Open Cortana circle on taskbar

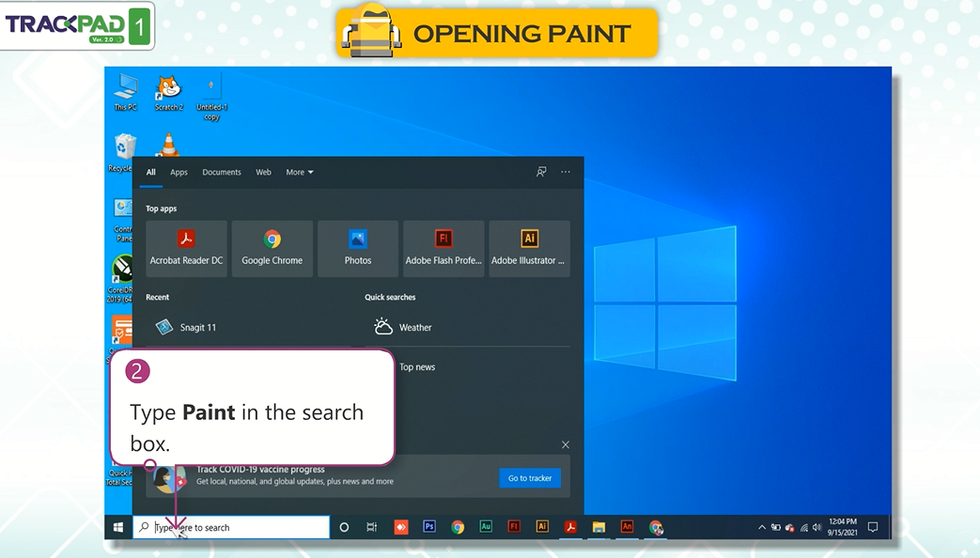tap(344, 527)
